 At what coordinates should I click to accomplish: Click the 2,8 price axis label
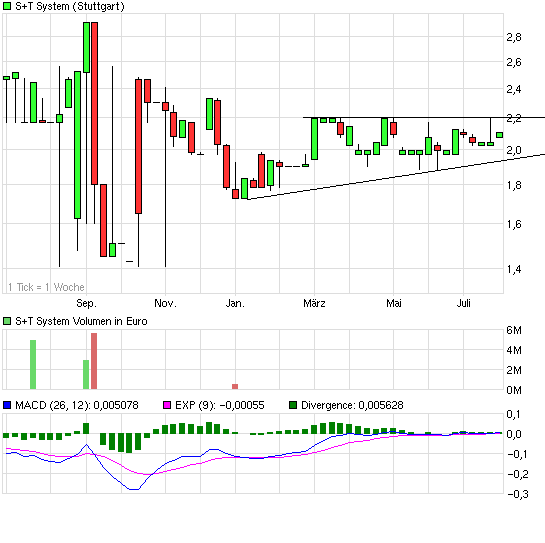tap(514, 37)
